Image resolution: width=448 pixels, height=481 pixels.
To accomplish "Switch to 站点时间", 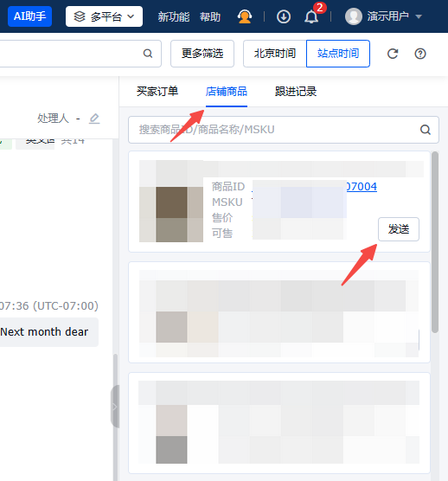I will (x=338, y=54).
